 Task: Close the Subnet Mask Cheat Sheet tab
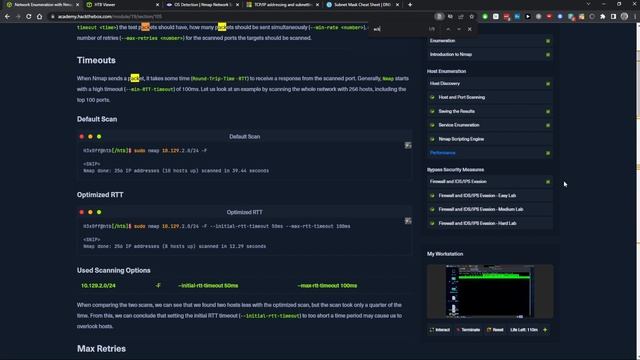(x=398, y=4)
